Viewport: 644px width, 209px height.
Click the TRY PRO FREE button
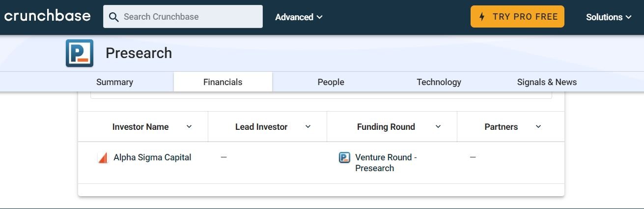tap(517, 17)
